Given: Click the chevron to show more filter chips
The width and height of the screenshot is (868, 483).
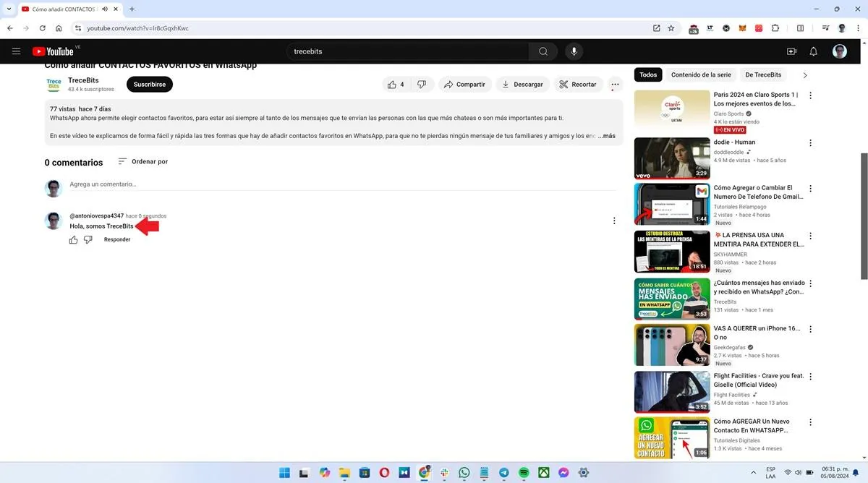Looking at the screenshot, I should click(804, 74).
